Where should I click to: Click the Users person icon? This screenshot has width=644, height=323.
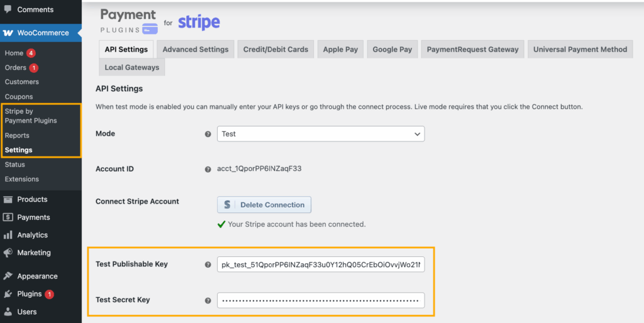(x=8, y=312)
